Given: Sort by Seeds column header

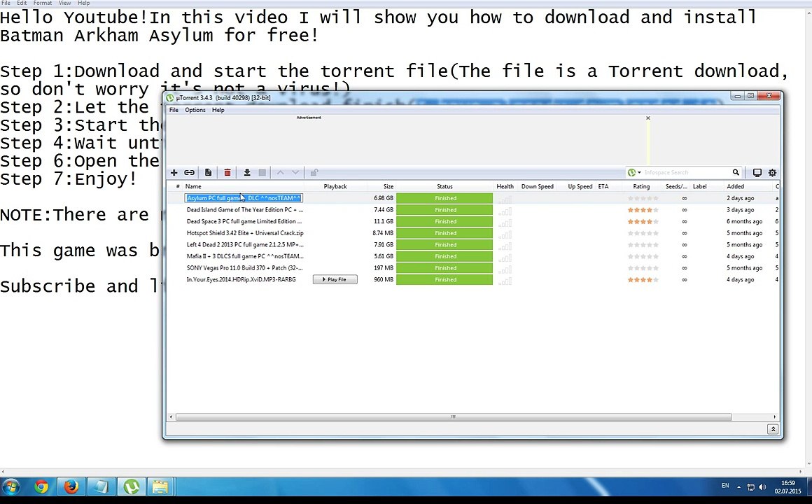Looking at the screenshot, I should tap(675, 186).
